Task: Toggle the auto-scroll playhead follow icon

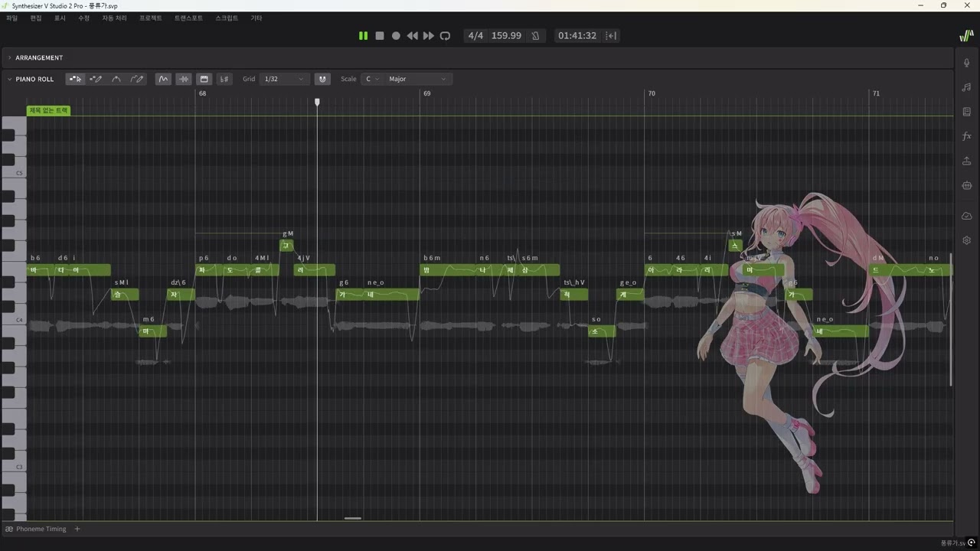Action: pyautogui.click(x=611, y=36)
